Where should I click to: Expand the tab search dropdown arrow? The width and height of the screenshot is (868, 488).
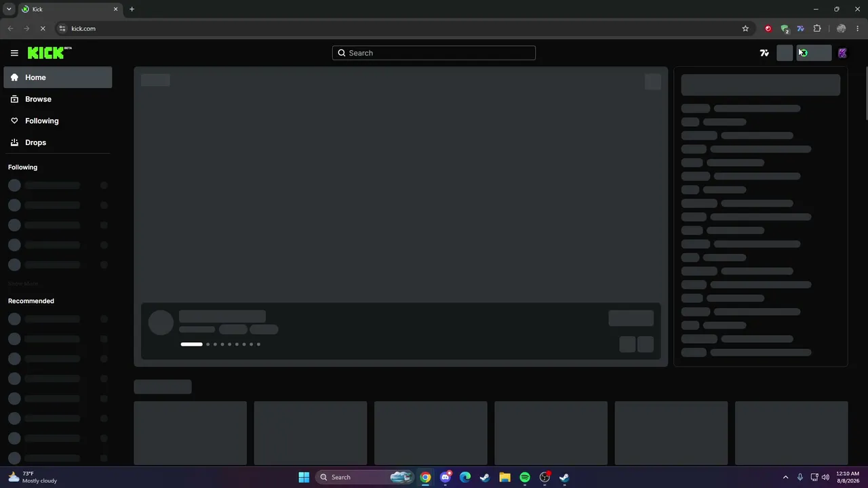(x=9, y=9)
